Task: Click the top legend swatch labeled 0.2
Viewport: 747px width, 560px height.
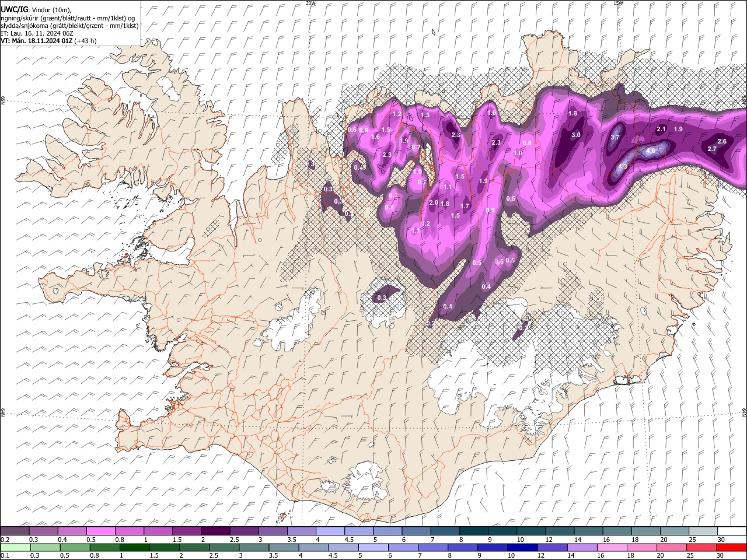Action: pyautogui.click(x=15, y=531)
